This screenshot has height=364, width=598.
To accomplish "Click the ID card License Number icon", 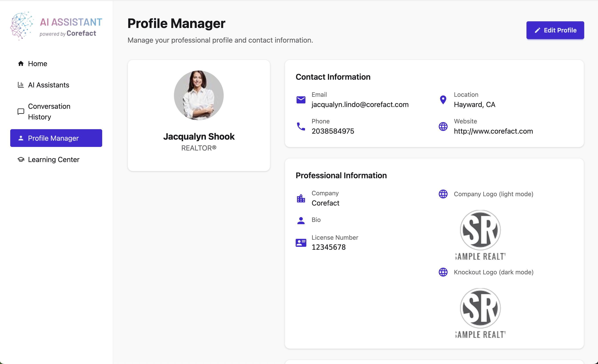I will (301, 243).
